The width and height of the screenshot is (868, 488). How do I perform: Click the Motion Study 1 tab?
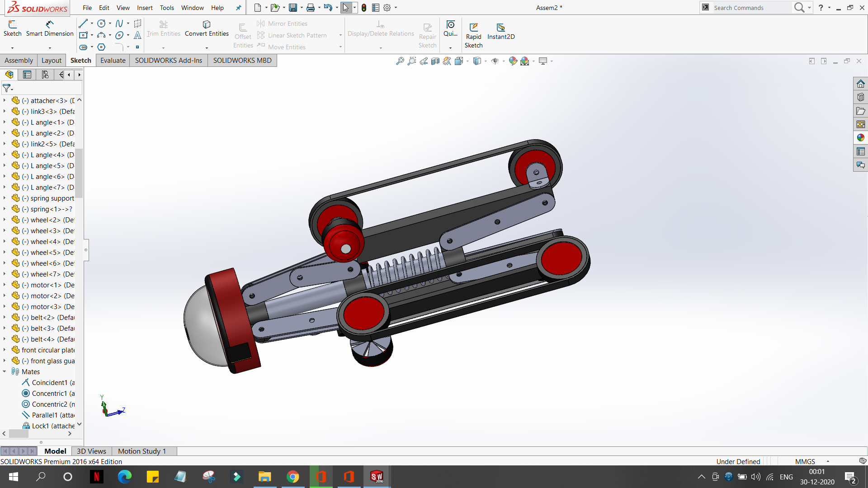pyautogui.click(x=142, y=451)
